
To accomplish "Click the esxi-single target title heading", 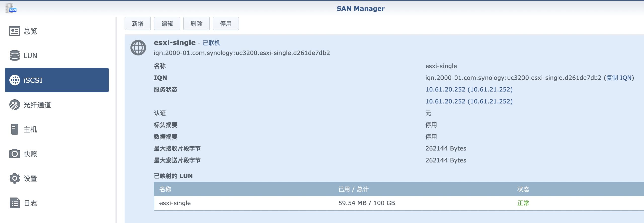I will tap(175, 43).
